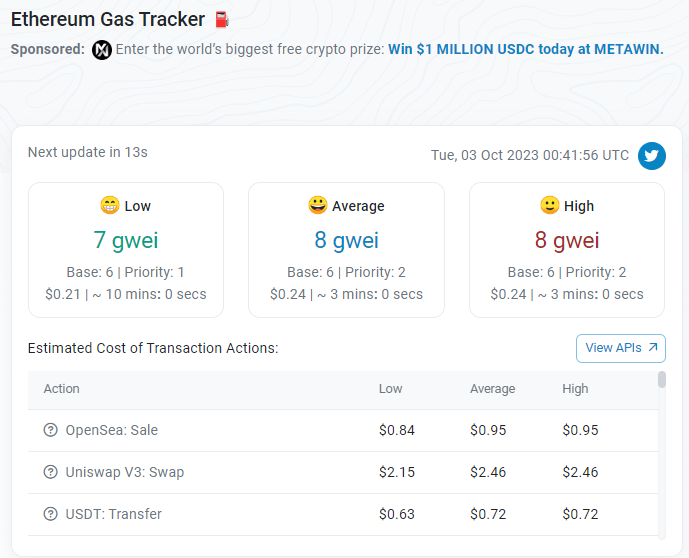Select the 7 gwei Low price
Screen dimensions: 689x558
[x=126, y=240]
